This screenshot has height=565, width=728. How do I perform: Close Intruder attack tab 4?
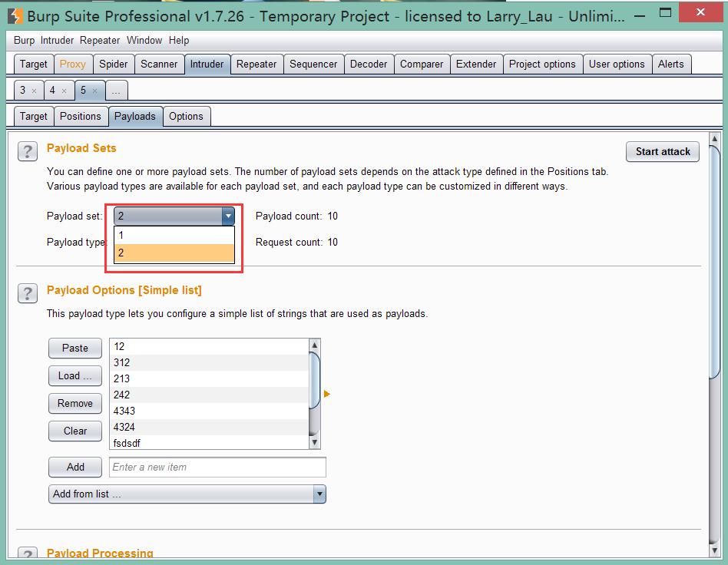tap(64, 91)
